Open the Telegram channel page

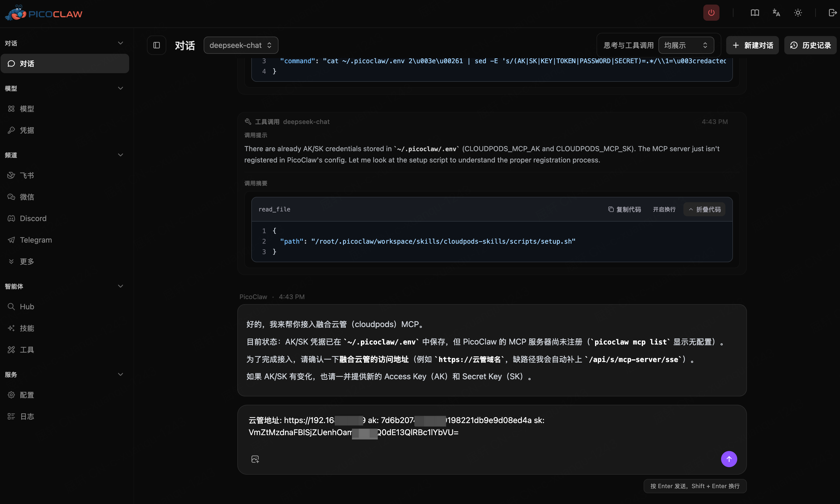65,240
